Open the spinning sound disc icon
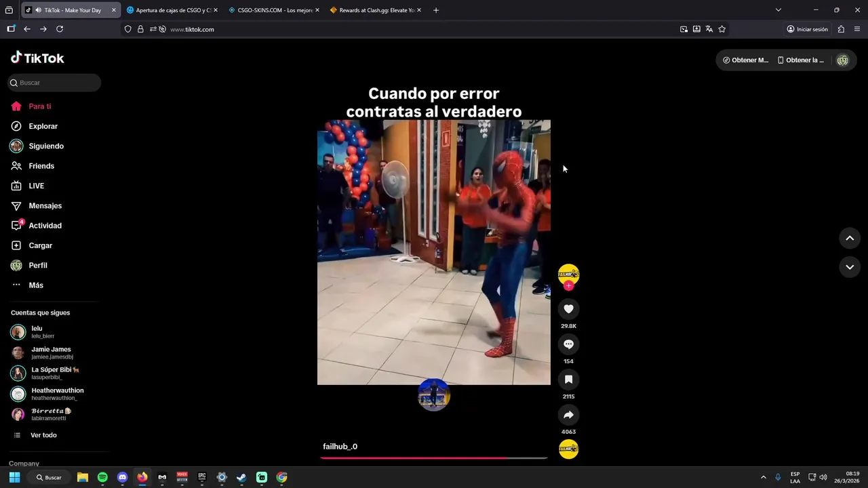 click(x=568, y=449)
